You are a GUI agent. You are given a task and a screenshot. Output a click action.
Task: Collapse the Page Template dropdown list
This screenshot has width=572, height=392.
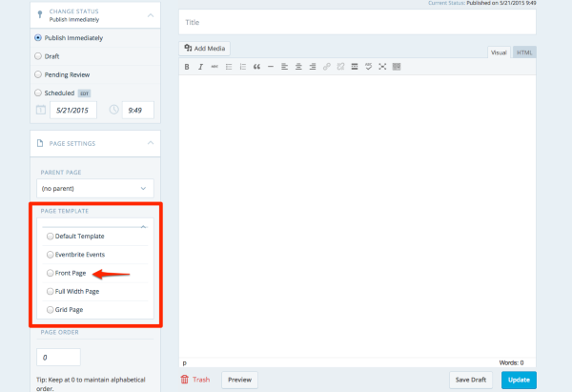coord(143,227)
